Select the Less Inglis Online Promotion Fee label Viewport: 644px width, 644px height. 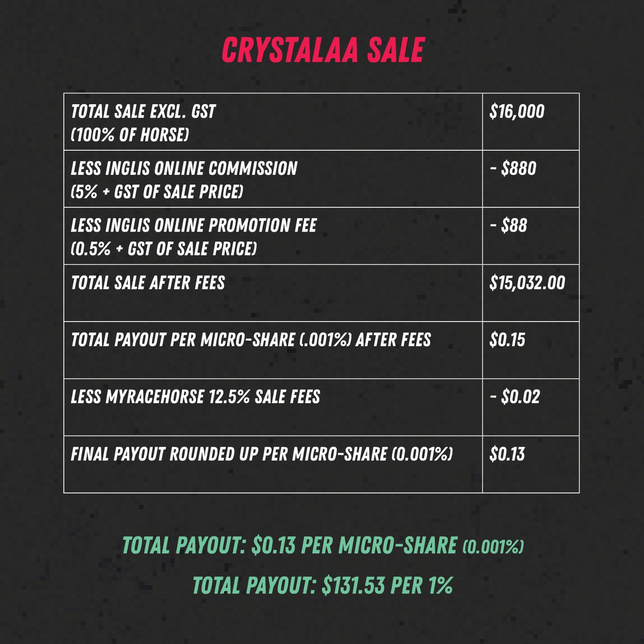pyautogui.click(x=194, y=226)
